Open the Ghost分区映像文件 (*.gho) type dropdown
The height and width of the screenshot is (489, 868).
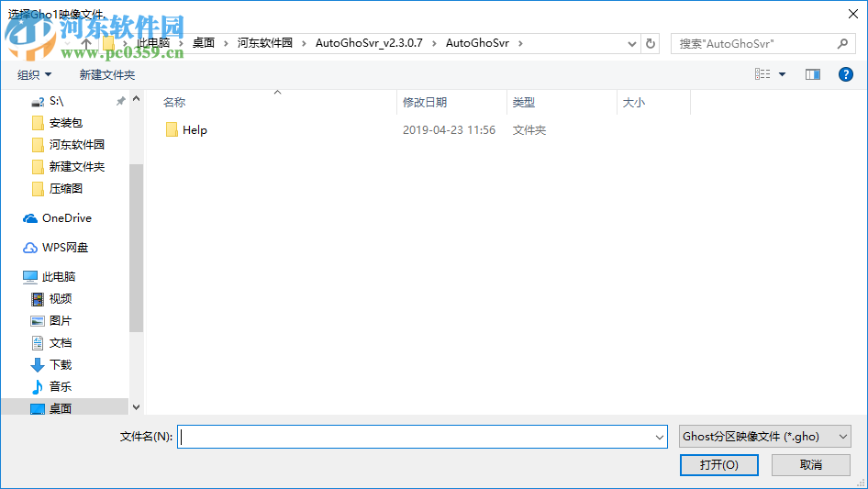(x=765, y=437)
